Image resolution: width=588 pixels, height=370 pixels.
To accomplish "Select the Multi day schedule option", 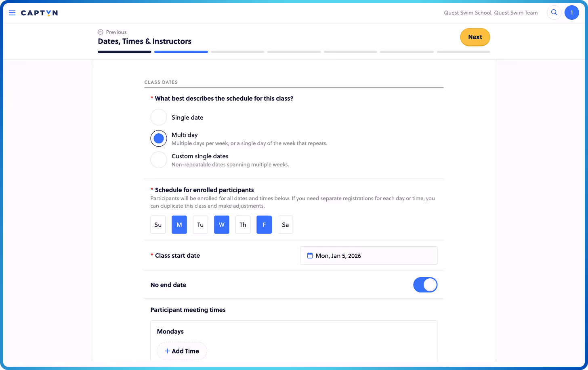I will pyautogui.click(x=159, y=138).
